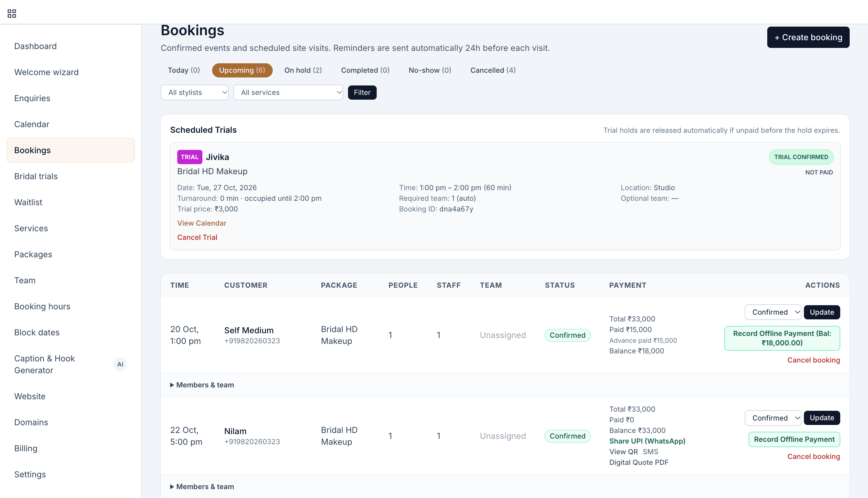Go to Waitlist in sidebar
This screenshot has height=498, width=868.
click(71, 202)
